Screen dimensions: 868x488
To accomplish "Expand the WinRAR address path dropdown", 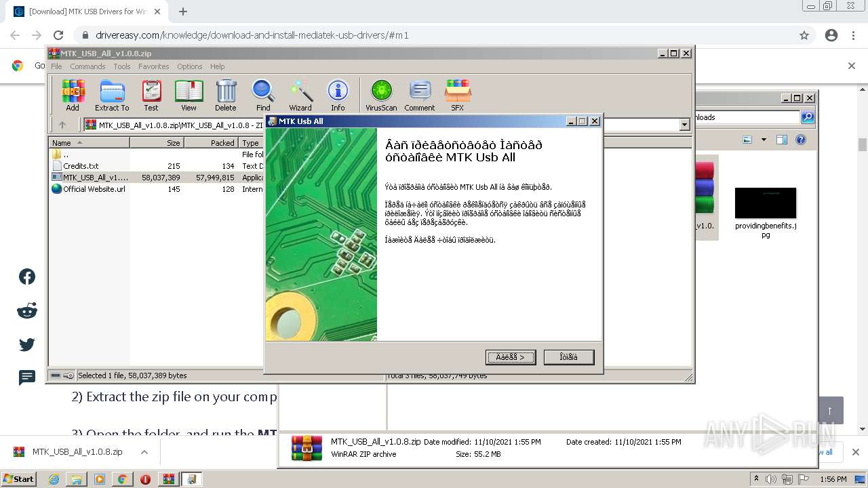I will (x=684, y=125).
